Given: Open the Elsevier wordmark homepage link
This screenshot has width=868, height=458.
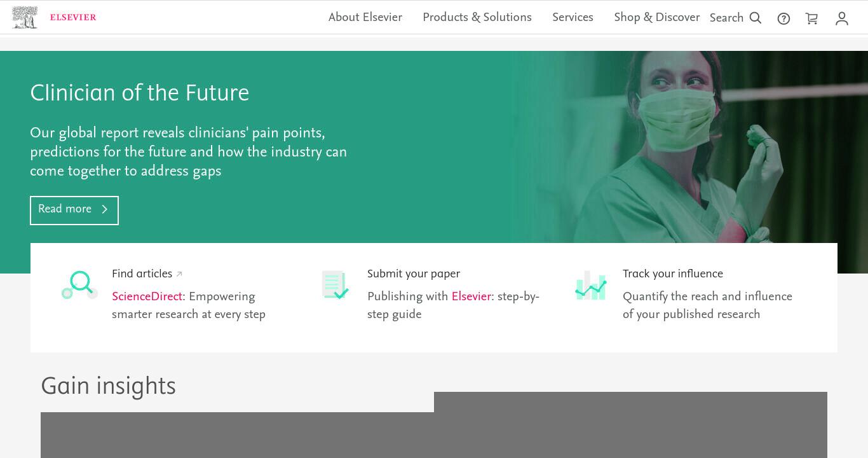Looking at the screenshot, I should [x=73, y=17].
